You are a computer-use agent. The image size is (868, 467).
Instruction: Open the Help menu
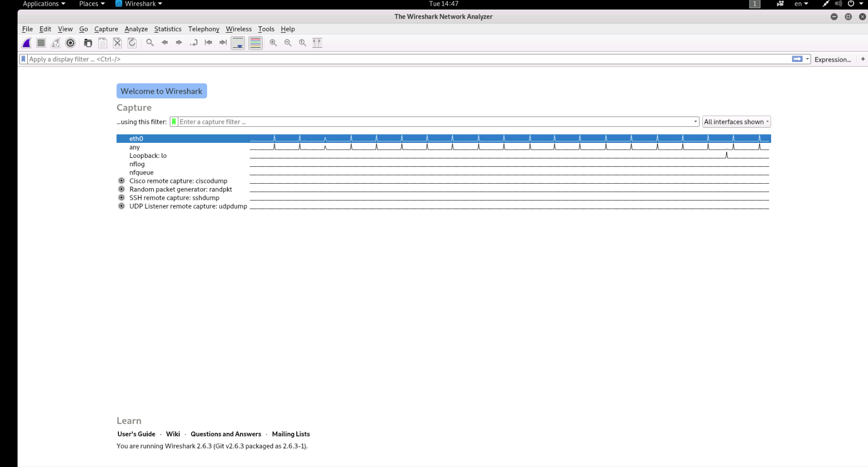288,29
